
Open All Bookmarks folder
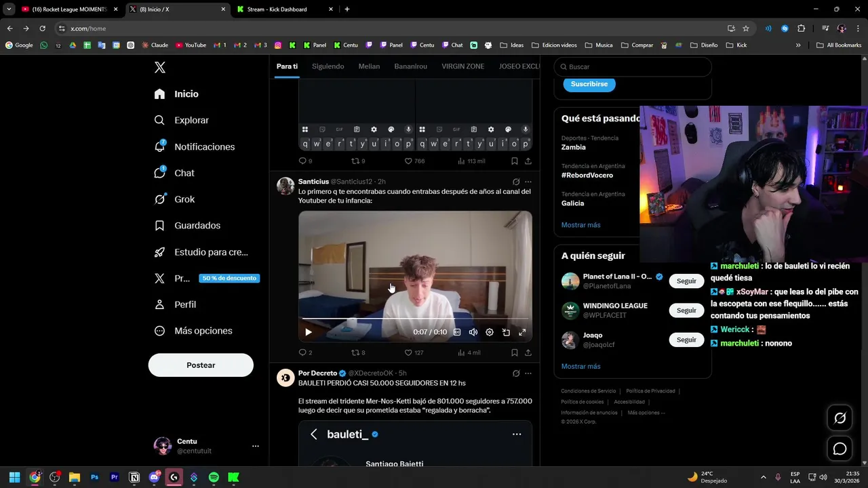tap(839, 45)
